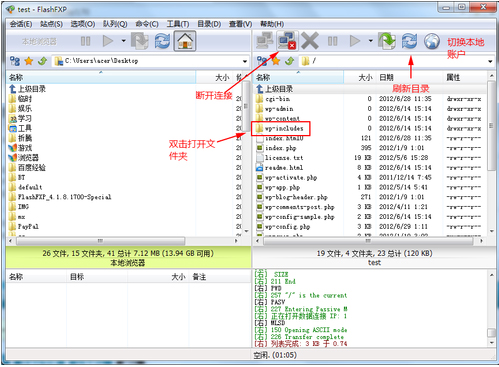Select the wp-admin folder
The width and height of the screenshot is (499, 367).
pos(275,109)
